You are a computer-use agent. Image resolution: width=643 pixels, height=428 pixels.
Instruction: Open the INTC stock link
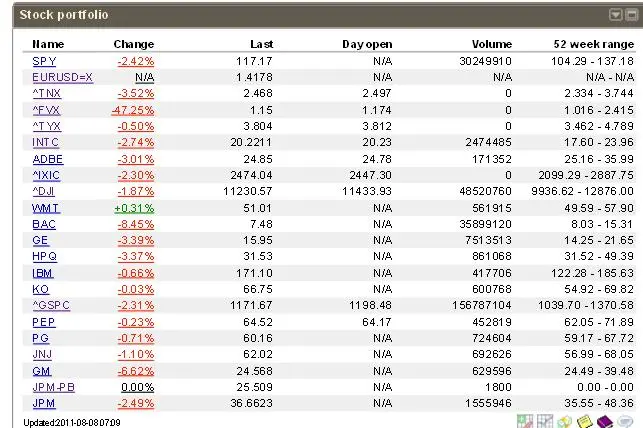coord(46,142)
